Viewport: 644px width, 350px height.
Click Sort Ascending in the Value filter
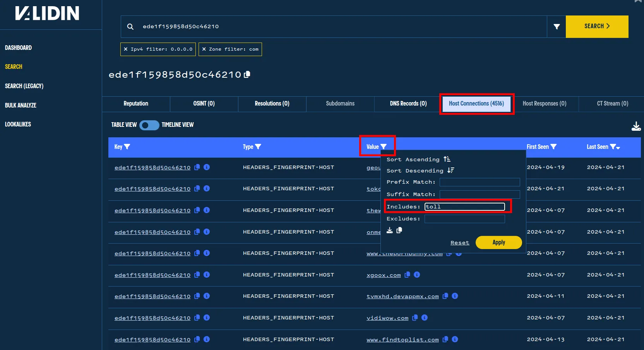tap(418, 159)
